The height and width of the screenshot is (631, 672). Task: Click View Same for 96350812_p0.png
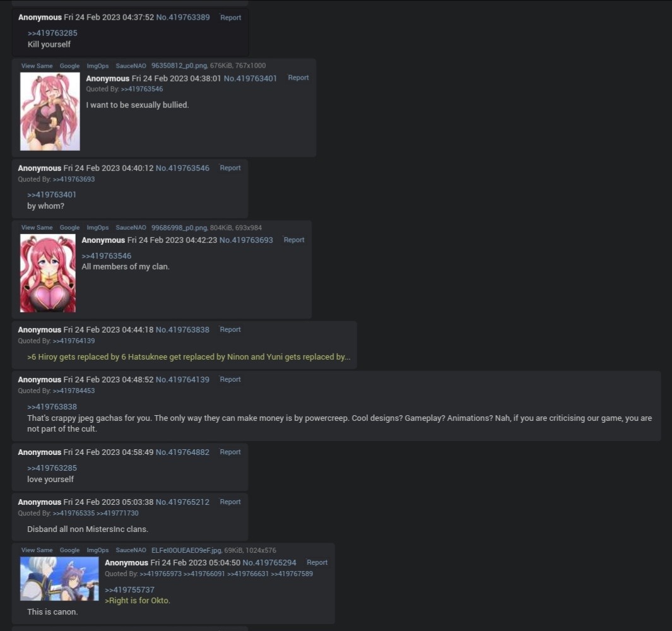click(37, 66)
